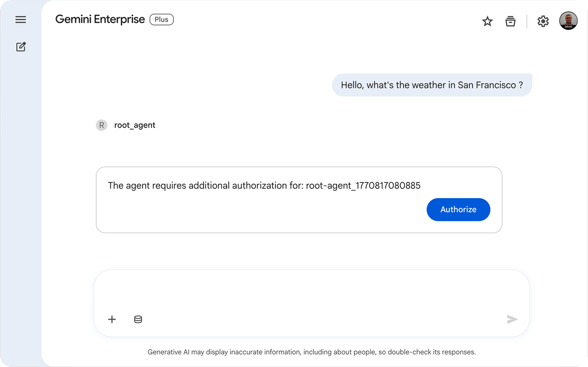Image resolution: width=588 pixels, height=367 pixels.
Task: Open the user profile avatar
Action: pos(568,21)
